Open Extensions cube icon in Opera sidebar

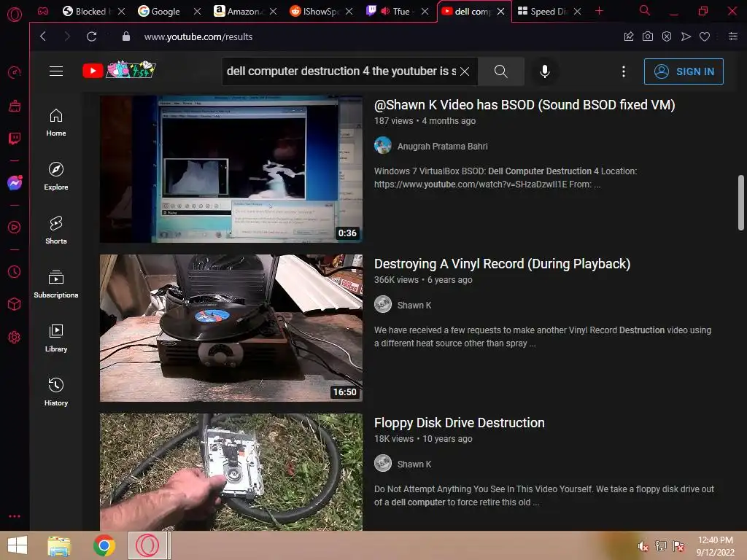(x=15, y=304)
